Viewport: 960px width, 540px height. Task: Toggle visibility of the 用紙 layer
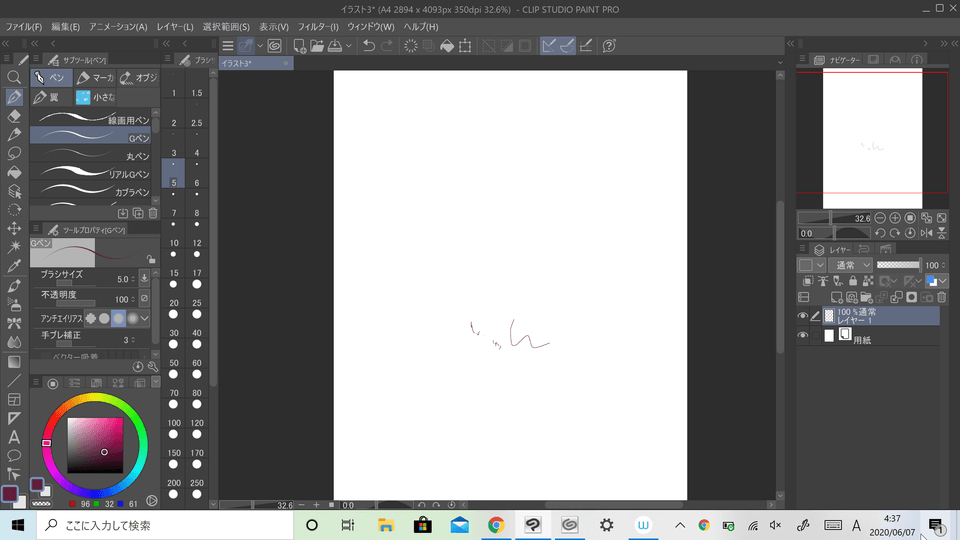pyautogui.click(x=803, y=336)
